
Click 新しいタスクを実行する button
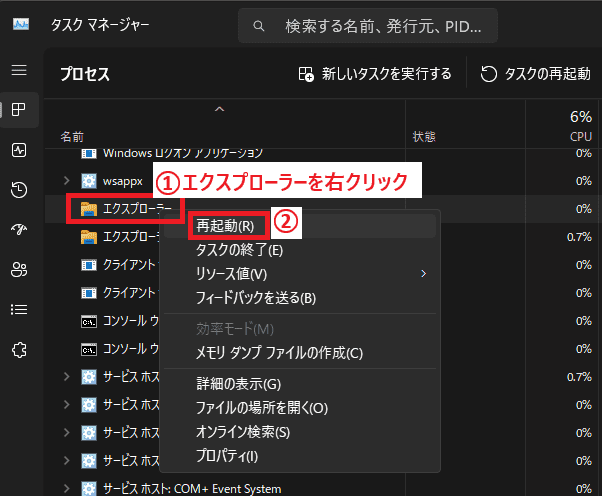375,74
